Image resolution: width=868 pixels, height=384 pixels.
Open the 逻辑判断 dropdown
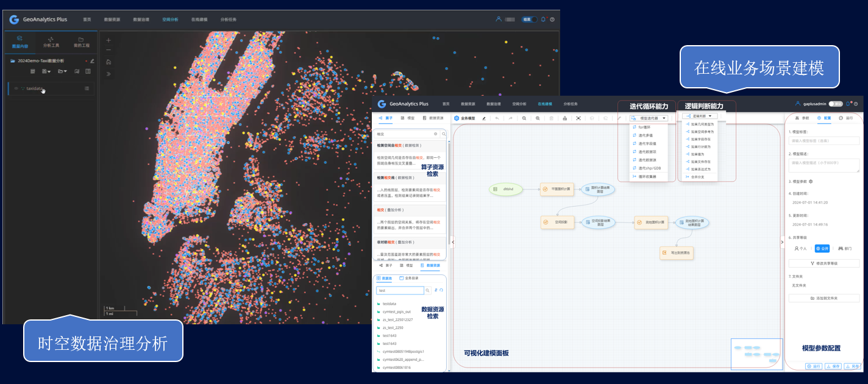click(700, 116)
